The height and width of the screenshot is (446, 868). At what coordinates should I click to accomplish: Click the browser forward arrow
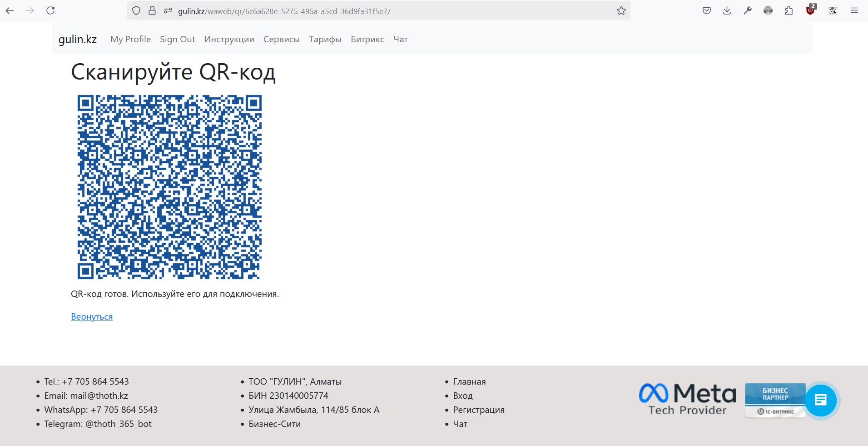[x=30, y=10]
